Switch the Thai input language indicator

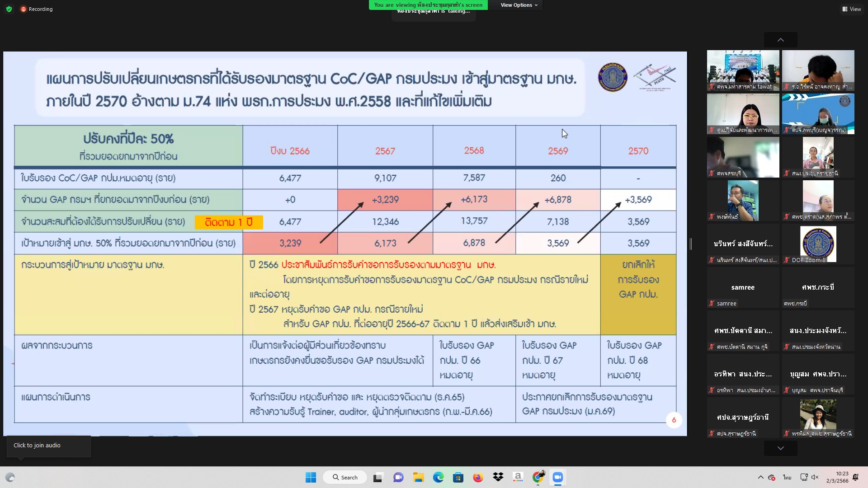tap(787, 477)
